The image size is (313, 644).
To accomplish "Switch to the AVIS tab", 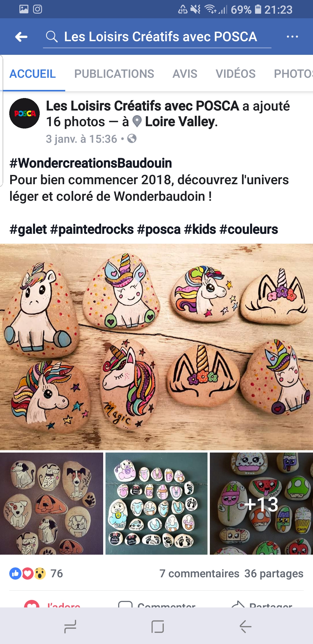I will [x=185, y=74].
